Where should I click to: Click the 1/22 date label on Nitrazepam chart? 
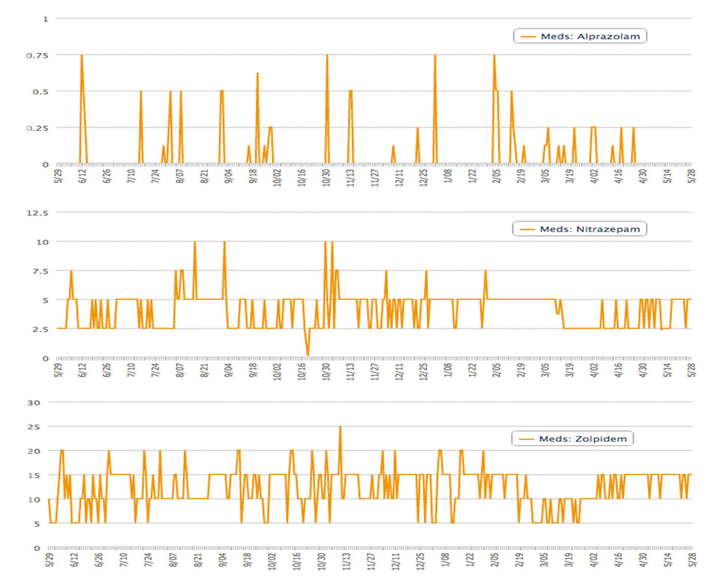[x=472, y=370]
